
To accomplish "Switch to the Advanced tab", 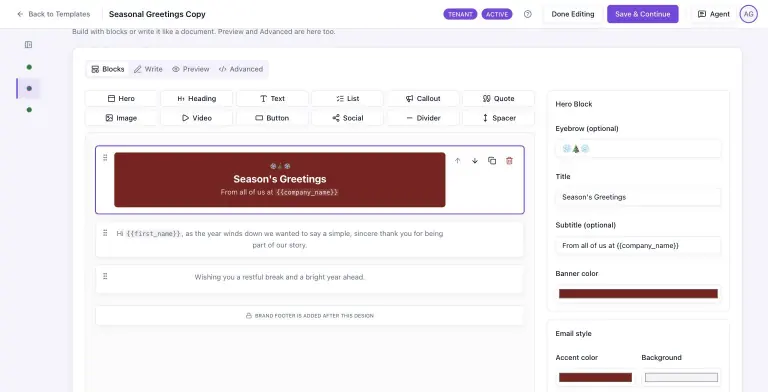I will tap(240, 69).
